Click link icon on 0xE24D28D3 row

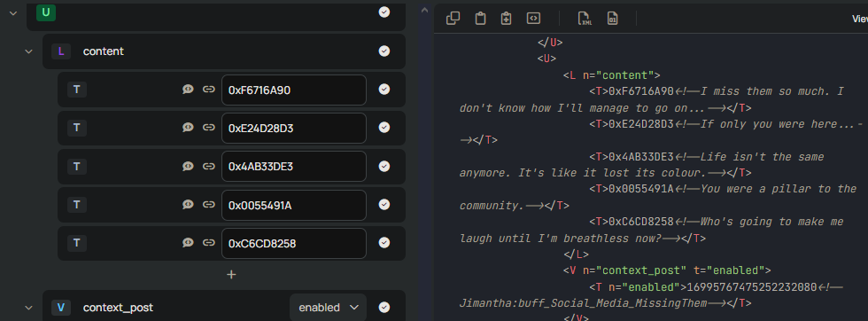click(x=209, y=128)
